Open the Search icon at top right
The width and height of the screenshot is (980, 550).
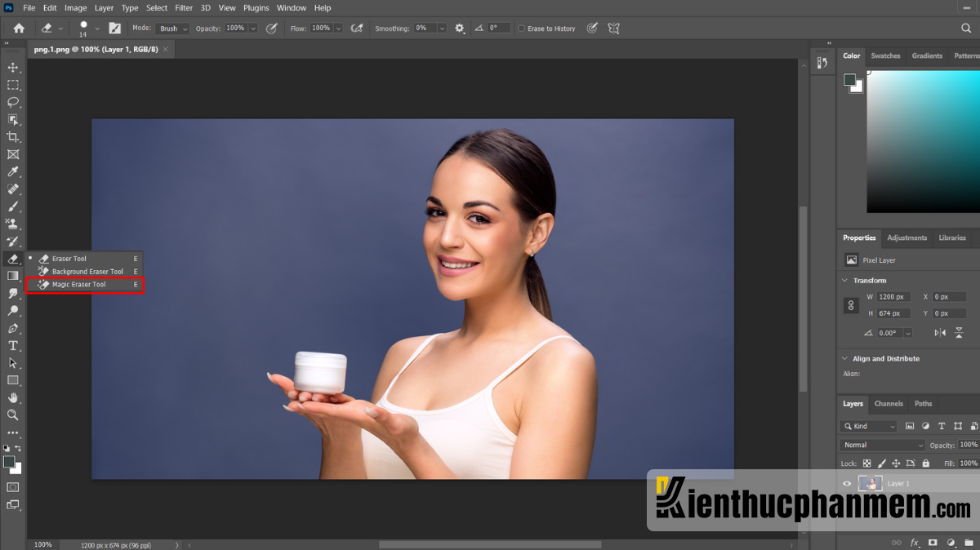(x=966, y=28)
